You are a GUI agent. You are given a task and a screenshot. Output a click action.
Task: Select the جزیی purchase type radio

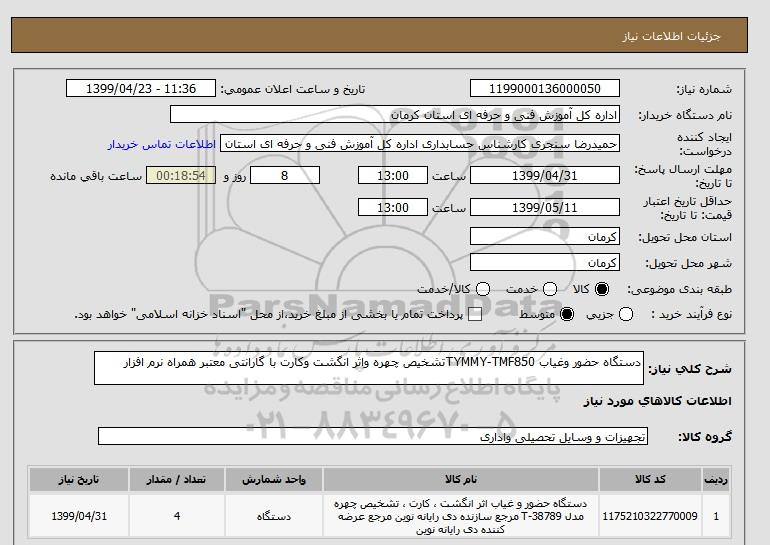(x=626, y=314)
